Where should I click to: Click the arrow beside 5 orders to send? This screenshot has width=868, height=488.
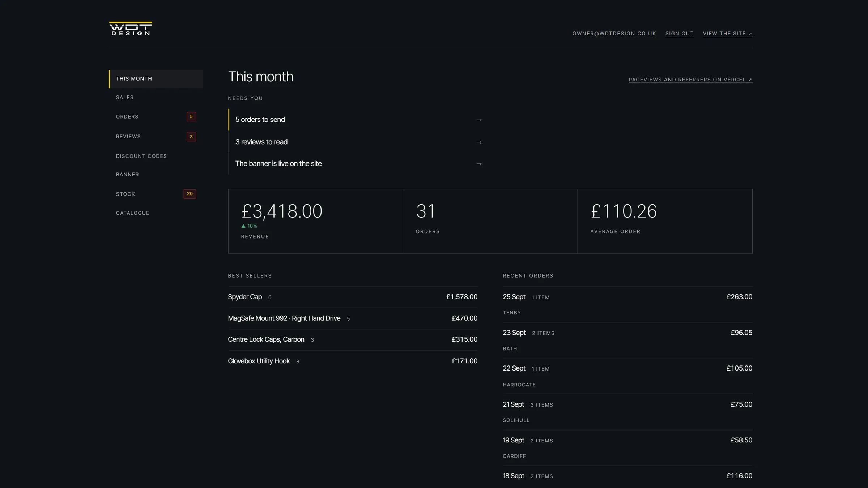[479, 120]
